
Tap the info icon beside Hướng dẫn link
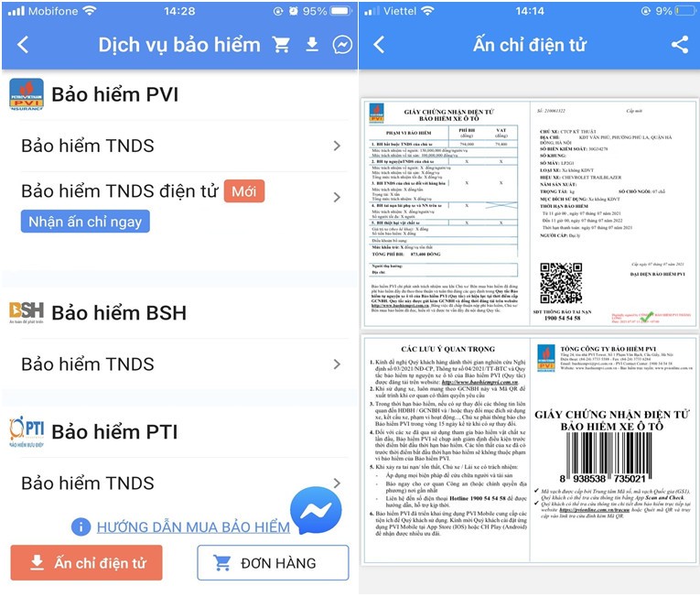pos(81,527)
